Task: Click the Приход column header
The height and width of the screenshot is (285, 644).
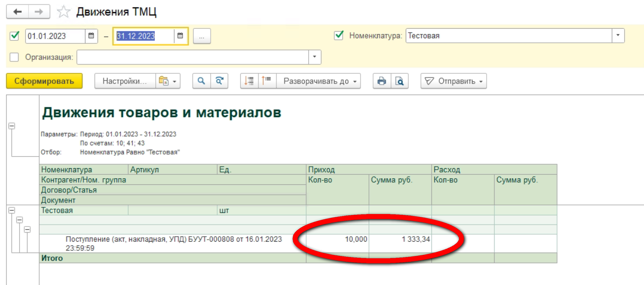Action: (x=369, y=170)
